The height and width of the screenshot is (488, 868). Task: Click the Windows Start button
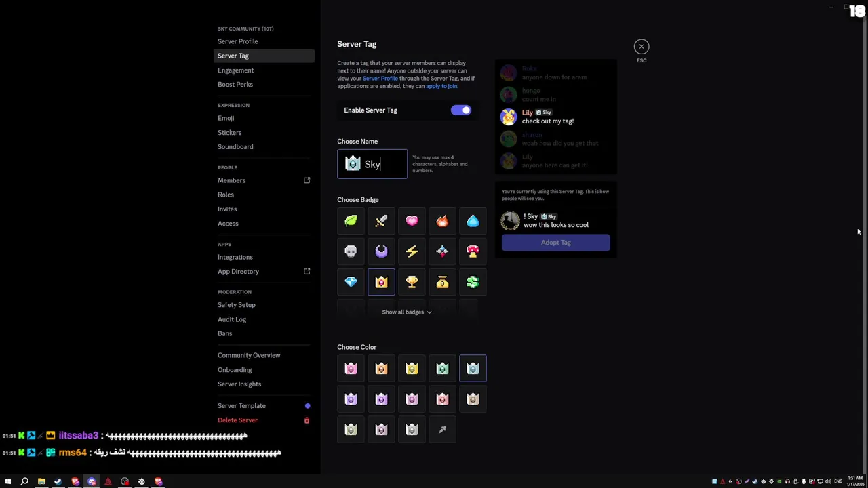point(8,482)
